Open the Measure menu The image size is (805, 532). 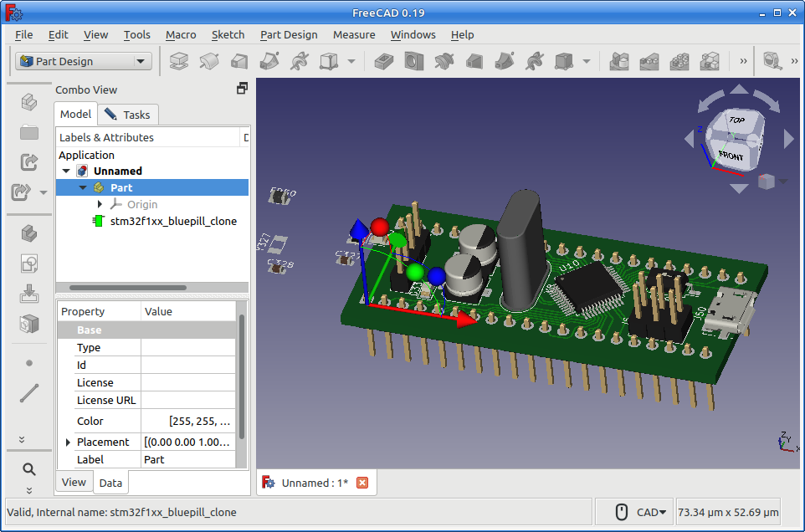(x=354, y=35)
